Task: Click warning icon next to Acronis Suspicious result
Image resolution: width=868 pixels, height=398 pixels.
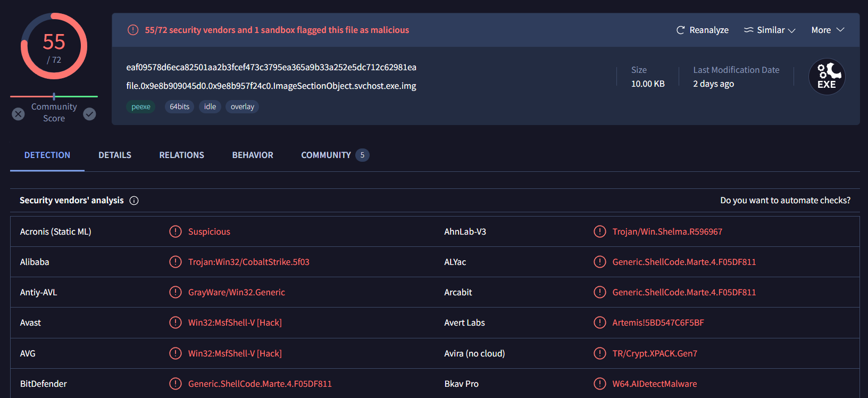Action: click(x=175, y=232)
